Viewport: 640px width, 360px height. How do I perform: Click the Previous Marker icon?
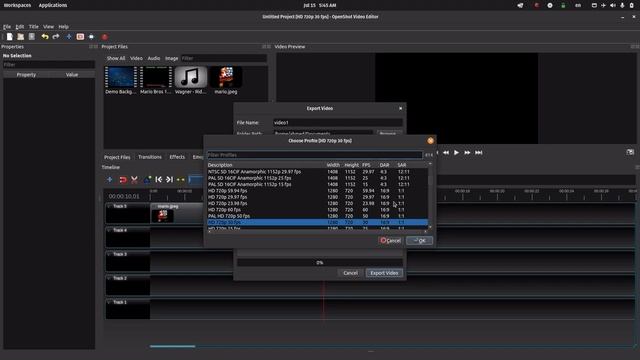point(159,180)
